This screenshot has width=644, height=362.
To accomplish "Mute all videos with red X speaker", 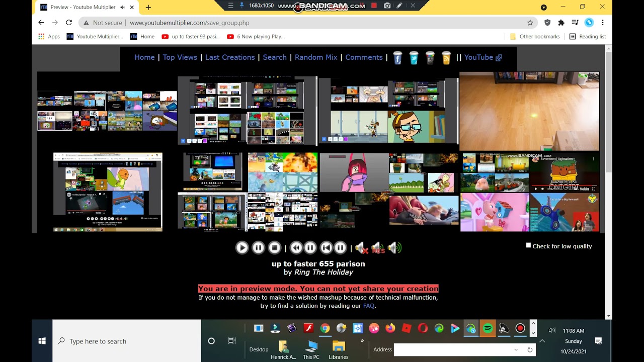I will tap(361, 247).
